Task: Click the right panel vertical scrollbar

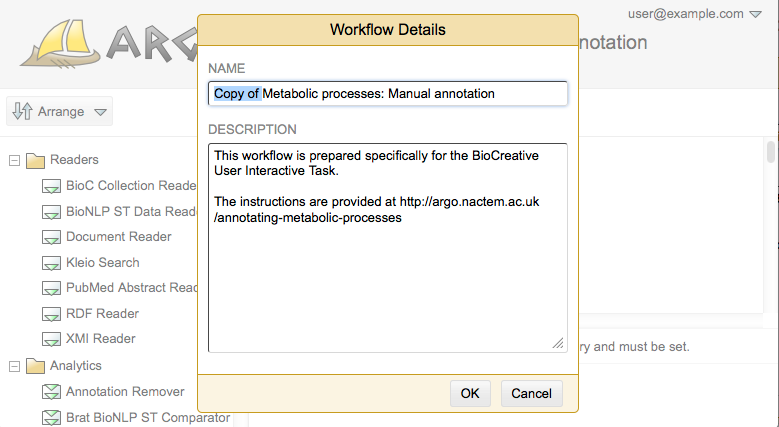Action: pyautogui.click(x=771, y=152)
